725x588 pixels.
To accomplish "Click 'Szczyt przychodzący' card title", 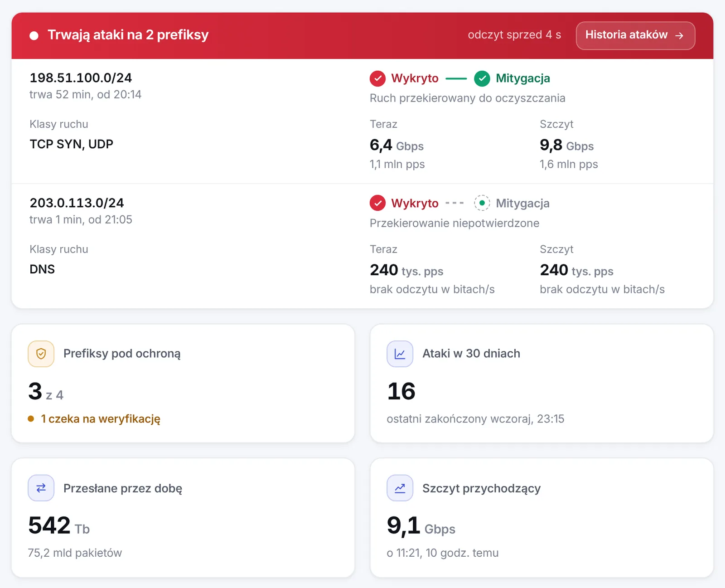I will (481, 488).
